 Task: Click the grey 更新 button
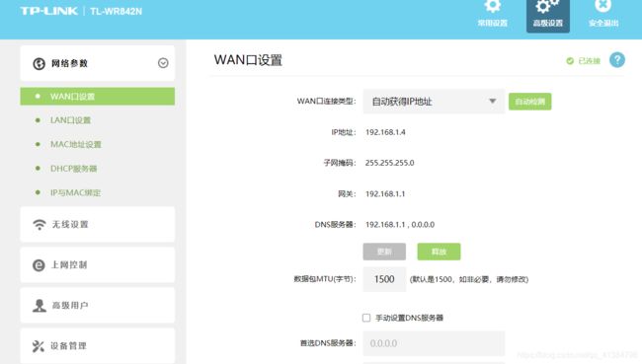[x=384, y=252]
